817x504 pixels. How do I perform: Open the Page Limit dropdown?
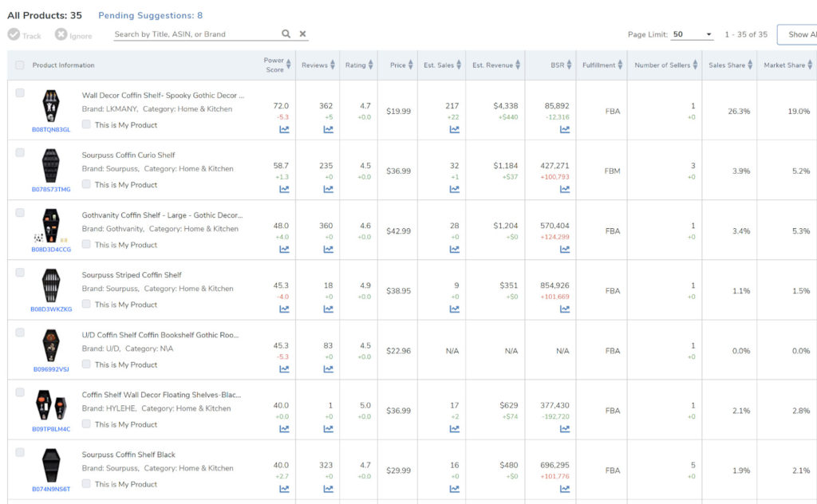point(692,34)
